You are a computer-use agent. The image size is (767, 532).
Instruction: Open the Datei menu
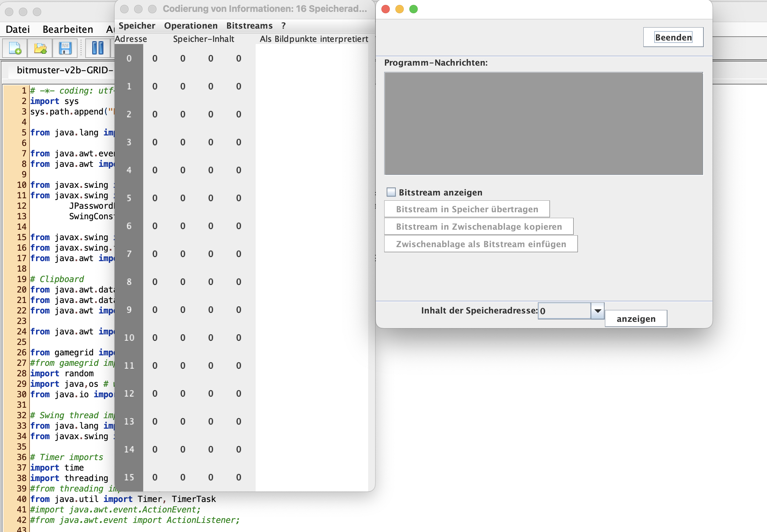pos(18,29)
